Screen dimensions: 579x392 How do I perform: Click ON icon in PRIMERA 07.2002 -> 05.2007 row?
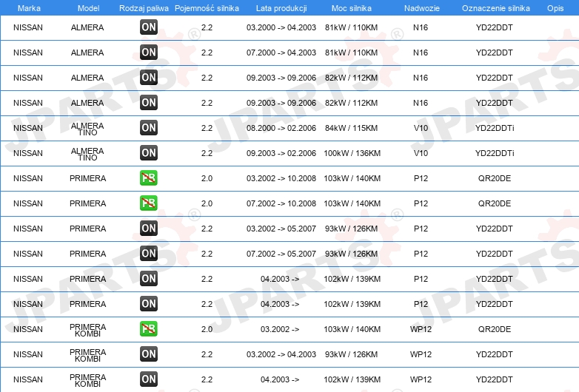point(148,254)
